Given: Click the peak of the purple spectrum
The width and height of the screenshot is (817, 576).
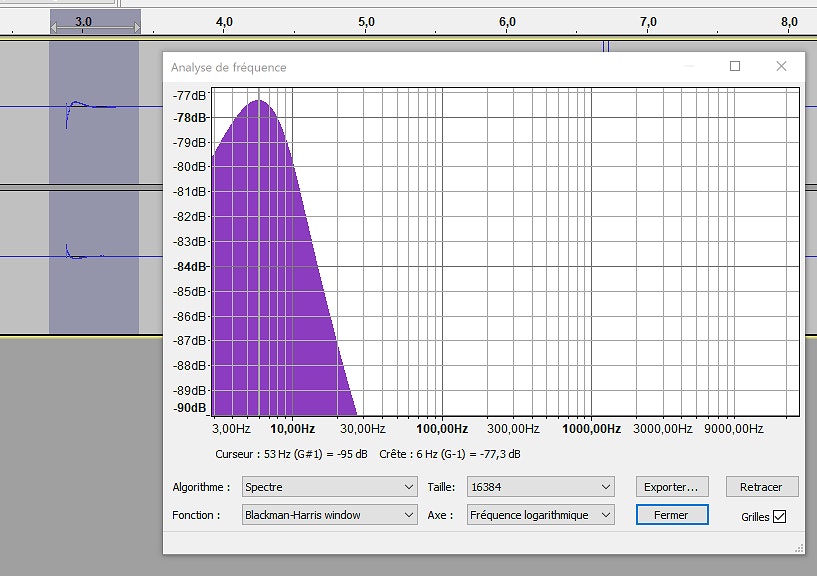Looking at the screenshot, I should [x=259, y=102].
